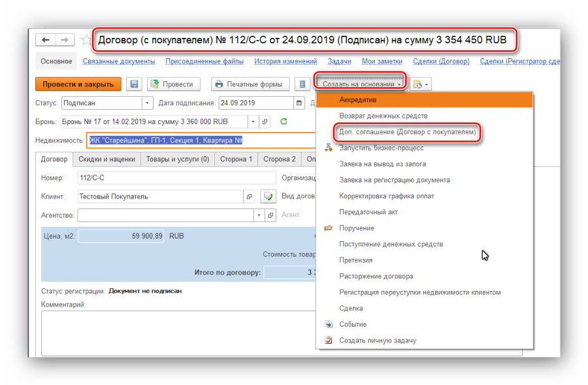This screenshot has width=588, height=385.
Task: Select Доп. соглашение (Договор с покупателем)
Action: pyautogui.click(x=406, y=132)
